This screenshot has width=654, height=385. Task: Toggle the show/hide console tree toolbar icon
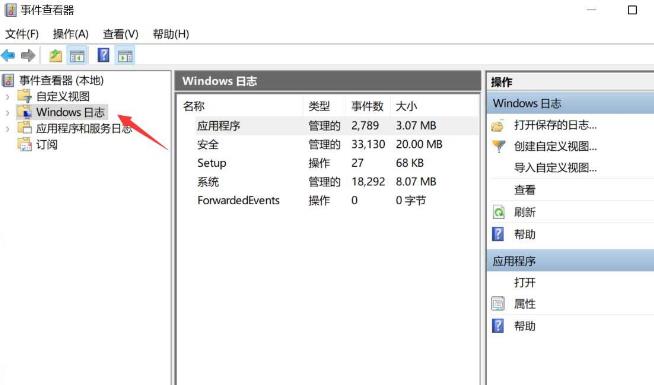77,55
